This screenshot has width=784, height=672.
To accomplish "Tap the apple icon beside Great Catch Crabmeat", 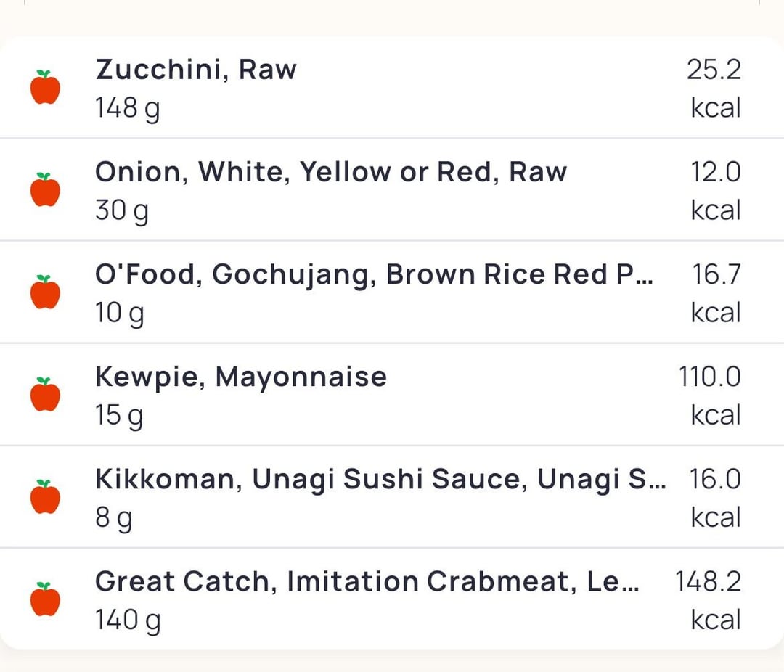I will pos(45,599).
